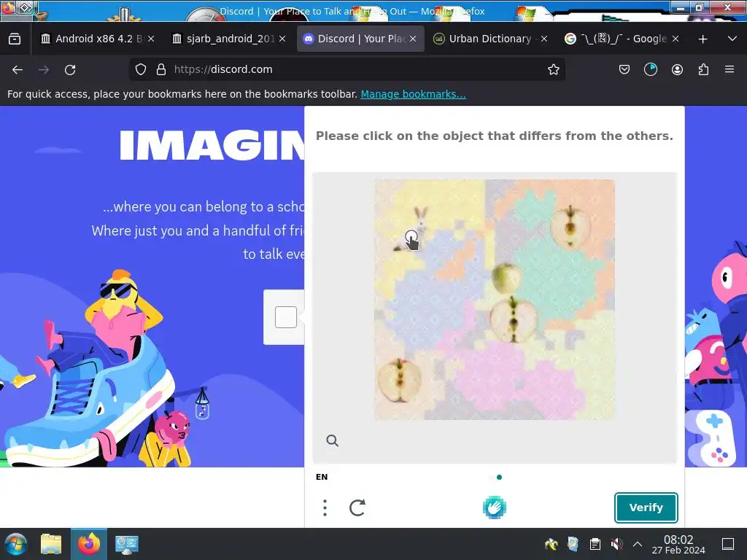Open the Firefox application menu

tap(729, 69)
